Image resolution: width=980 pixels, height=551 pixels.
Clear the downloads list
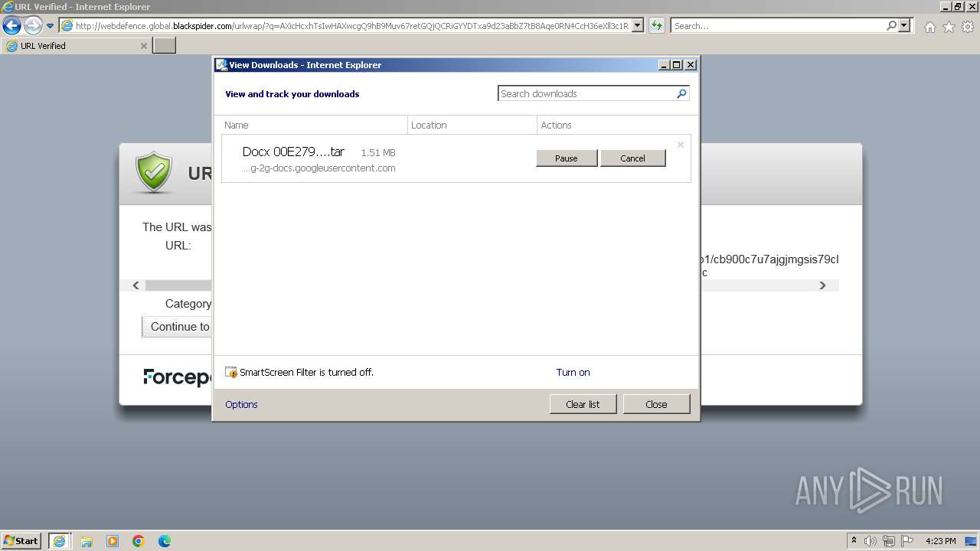(x=583, y=404)
